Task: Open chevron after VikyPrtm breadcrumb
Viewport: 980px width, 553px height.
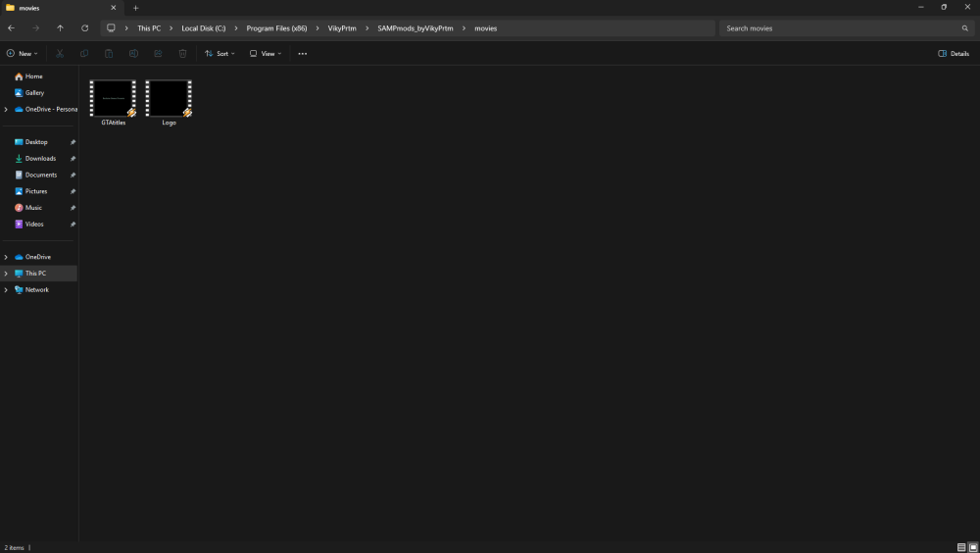Action: (367, 28)
